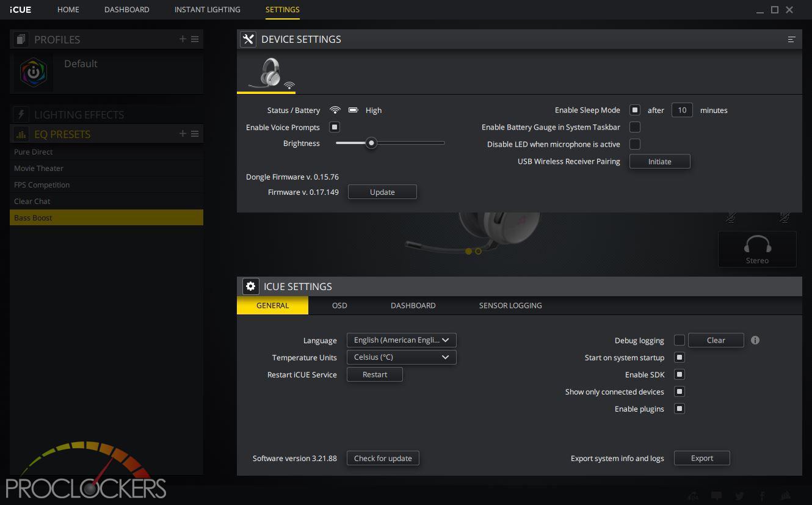
Task: Open Instant Lighting tab
Action: 208,10
